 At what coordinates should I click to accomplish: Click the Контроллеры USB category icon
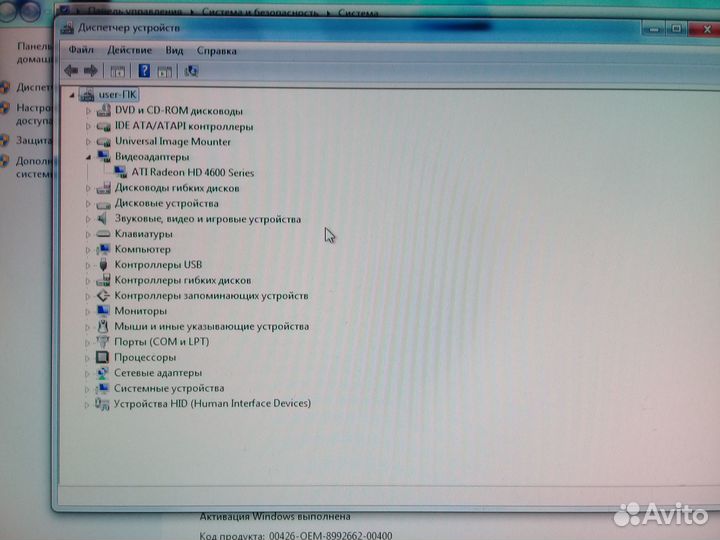coord(102,265)
